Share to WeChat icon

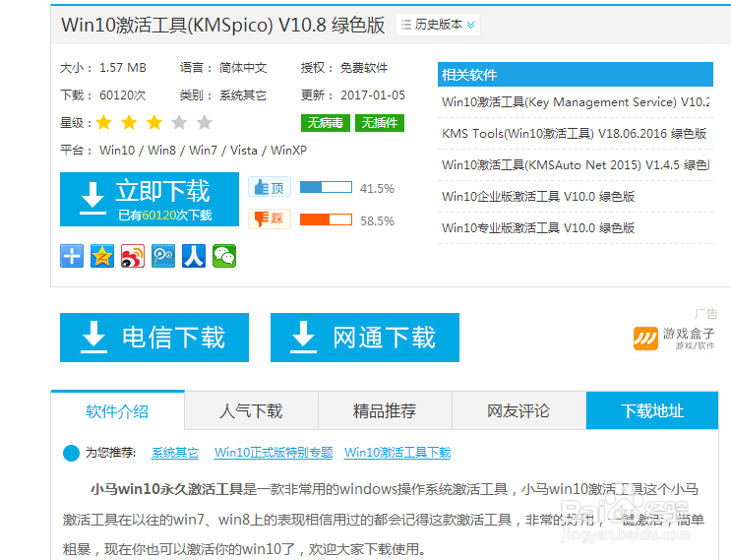224,256
